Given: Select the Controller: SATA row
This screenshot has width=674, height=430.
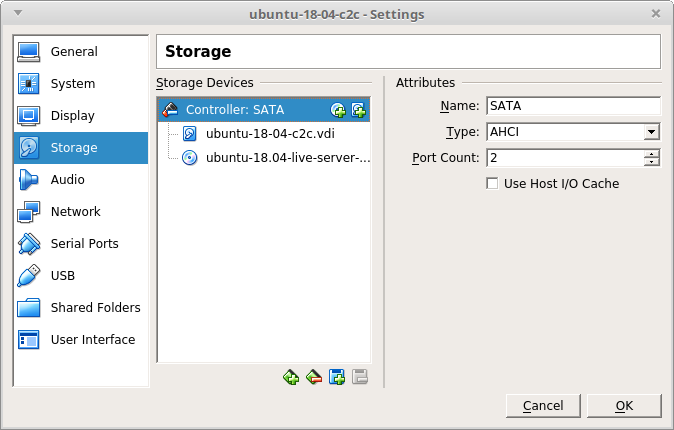Looking at the screenshot, I should [x=240, y=109].
